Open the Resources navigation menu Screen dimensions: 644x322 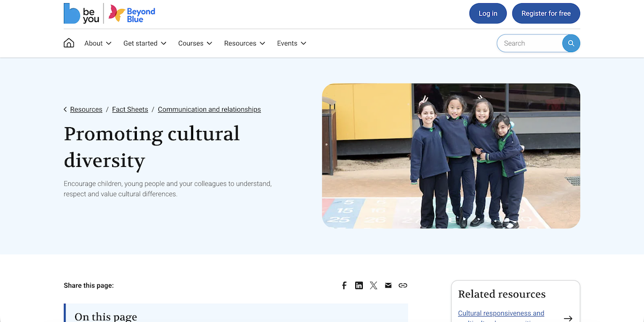(244, 43)
